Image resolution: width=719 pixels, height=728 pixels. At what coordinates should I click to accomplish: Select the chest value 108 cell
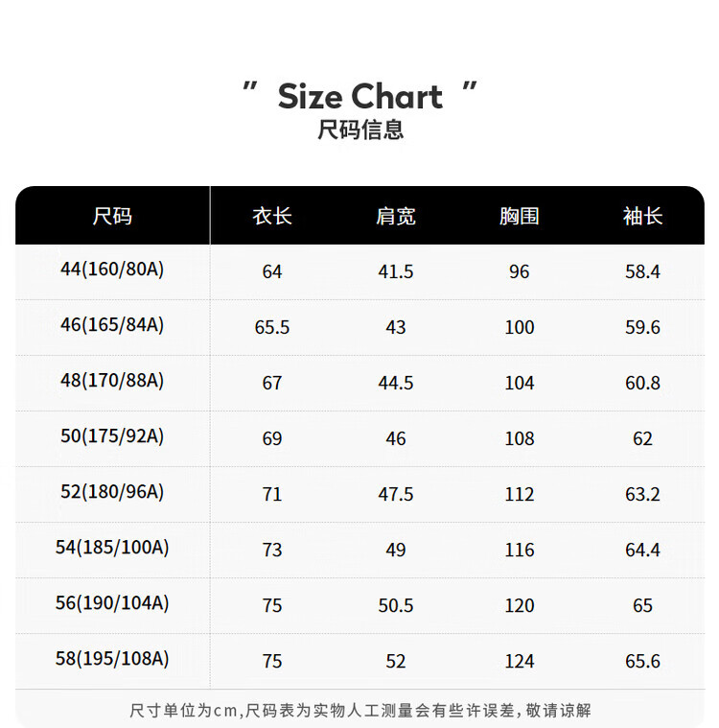point(520,438)
